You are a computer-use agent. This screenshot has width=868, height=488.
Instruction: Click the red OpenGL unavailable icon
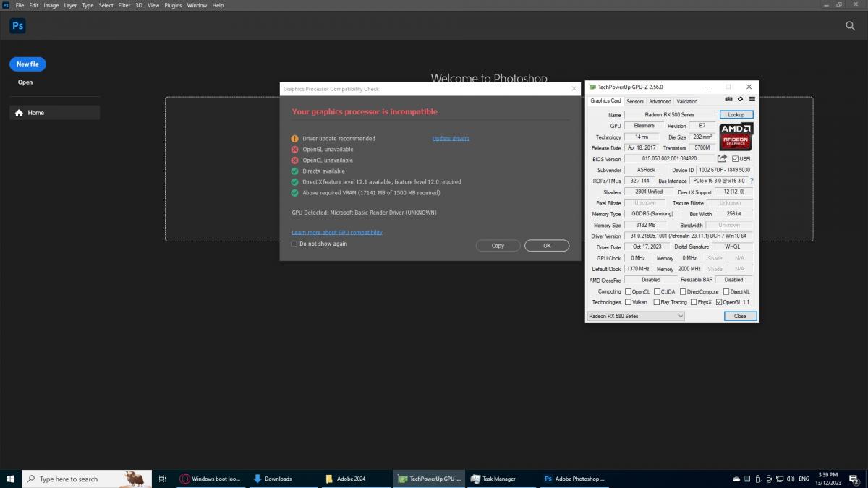tap(294, 149)
